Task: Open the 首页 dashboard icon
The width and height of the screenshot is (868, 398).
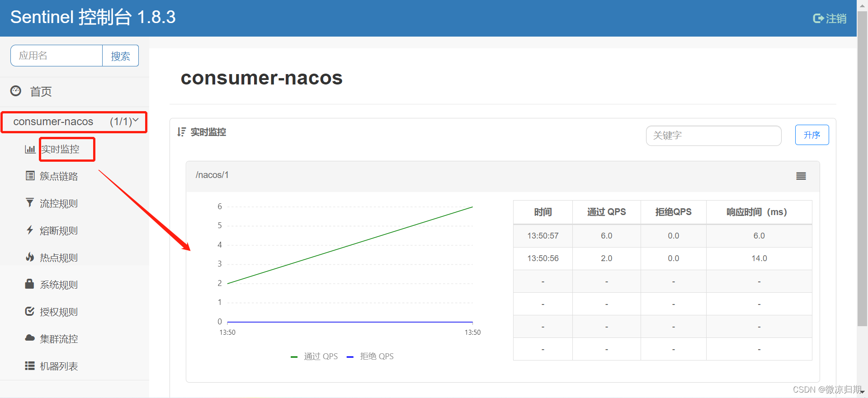Action: tap(16, 91)
